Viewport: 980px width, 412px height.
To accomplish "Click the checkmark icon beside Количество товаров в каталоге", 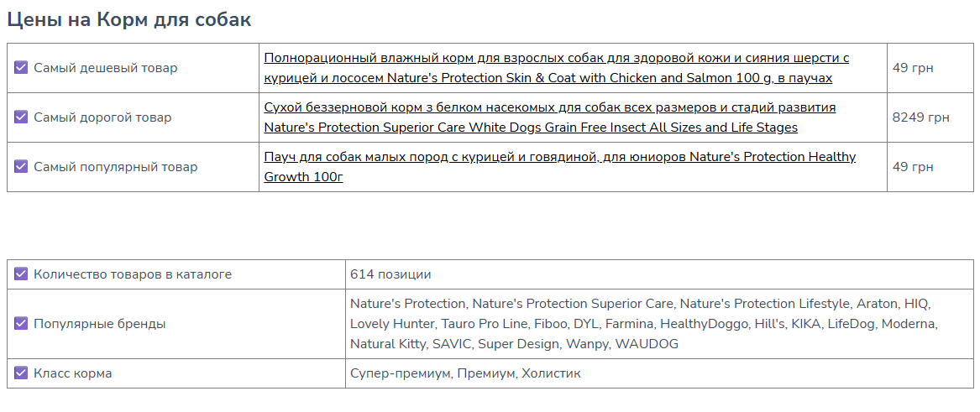I will tap(21, 274).
